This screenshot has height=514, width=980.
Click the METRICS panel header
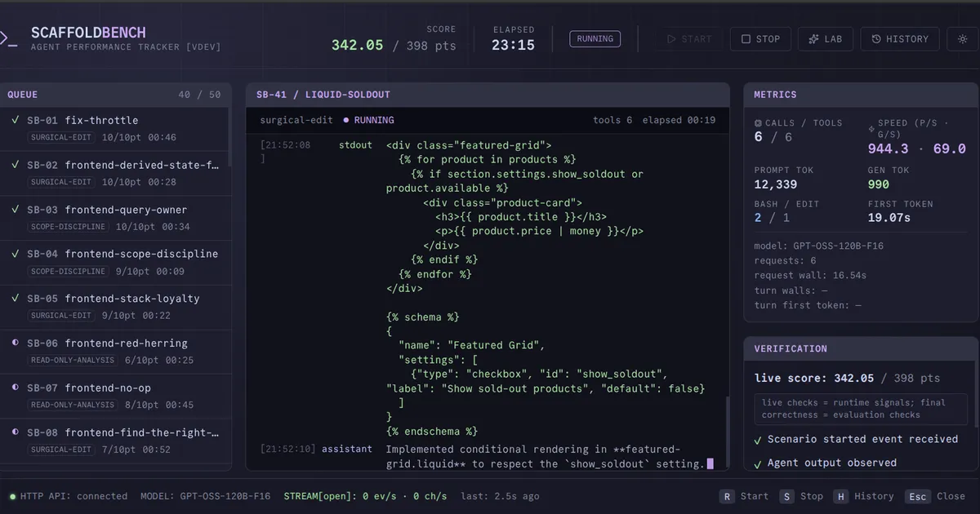point(861,95)
